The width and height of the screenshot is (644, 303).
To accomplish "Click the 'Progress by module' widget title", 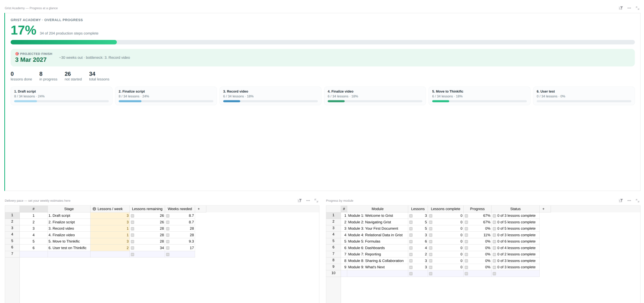I will [340, 200].
